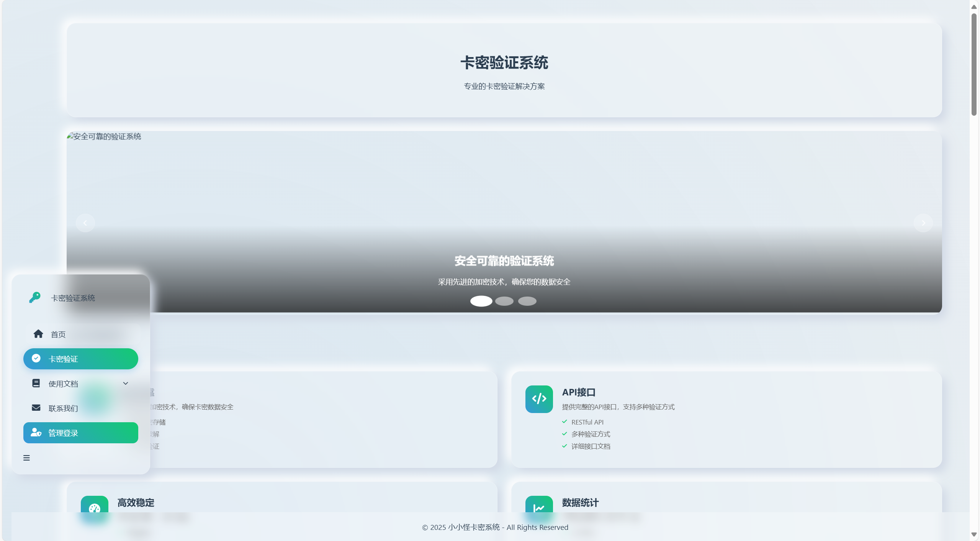The width and height of the screenshot is (980, 541).
Task: Open 首页 from the sidebar menu
Action: 58,334
